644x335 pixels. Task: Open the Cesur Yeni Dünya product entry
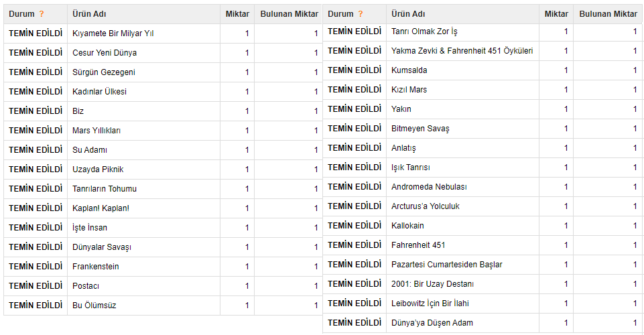point(105,53)
